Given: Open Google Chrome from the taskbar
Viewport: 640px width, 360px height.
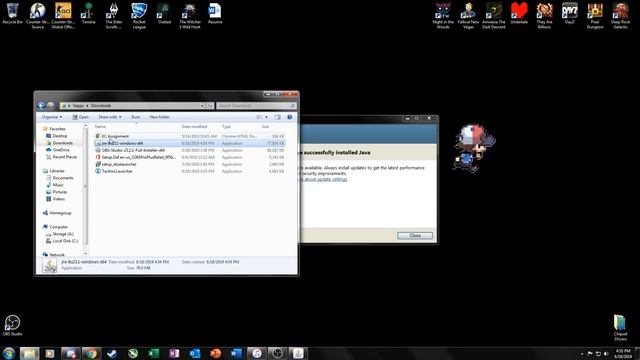Looking at the screenshot, I should [91, 353].
